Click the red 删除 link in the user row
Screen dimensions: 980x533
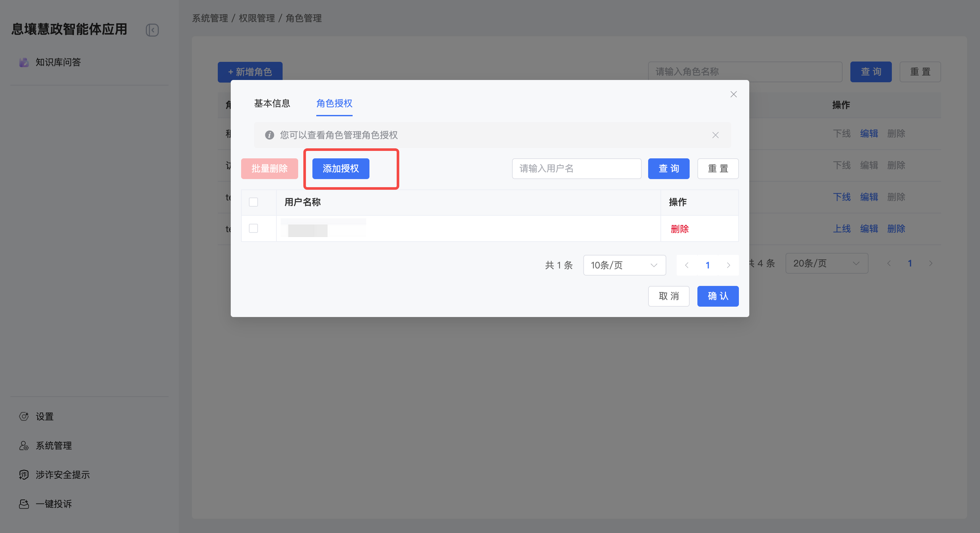pyautogui.click(x=680, y=229)
